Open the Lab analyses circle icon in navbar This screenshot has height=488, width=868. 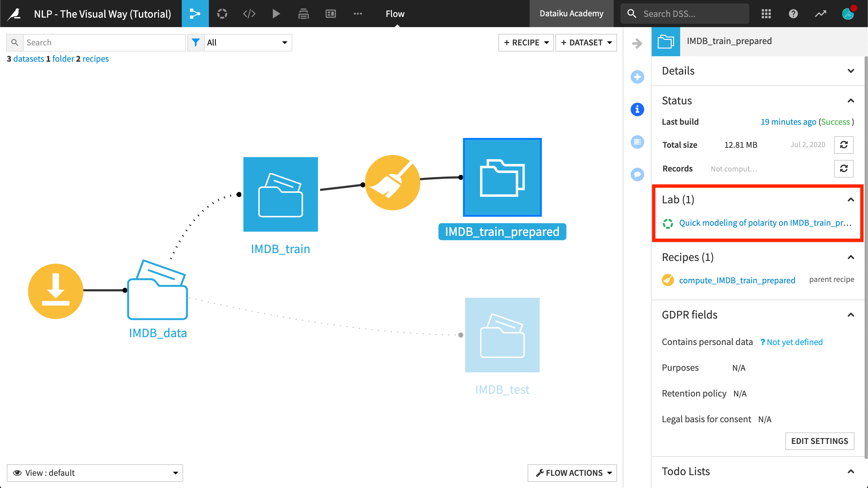(222, 14)
